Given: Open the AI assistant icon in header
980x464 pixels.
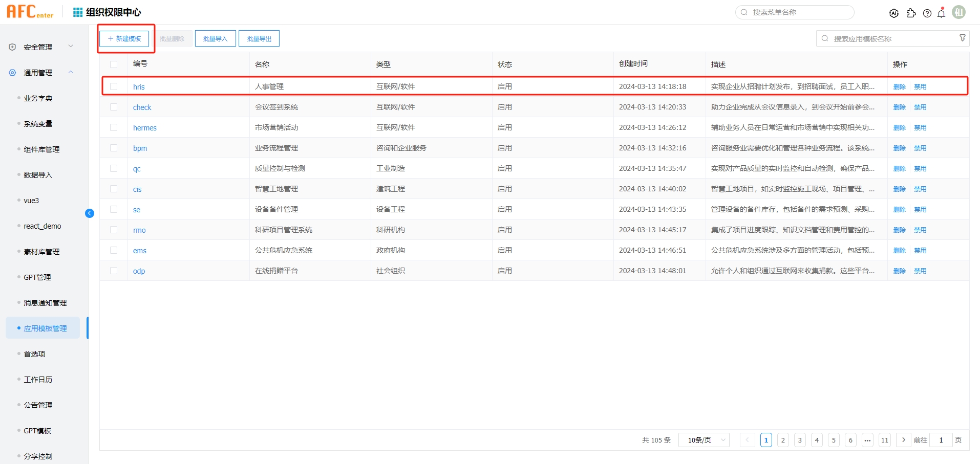Looking at the screenshot, I should tap(894, 13).
